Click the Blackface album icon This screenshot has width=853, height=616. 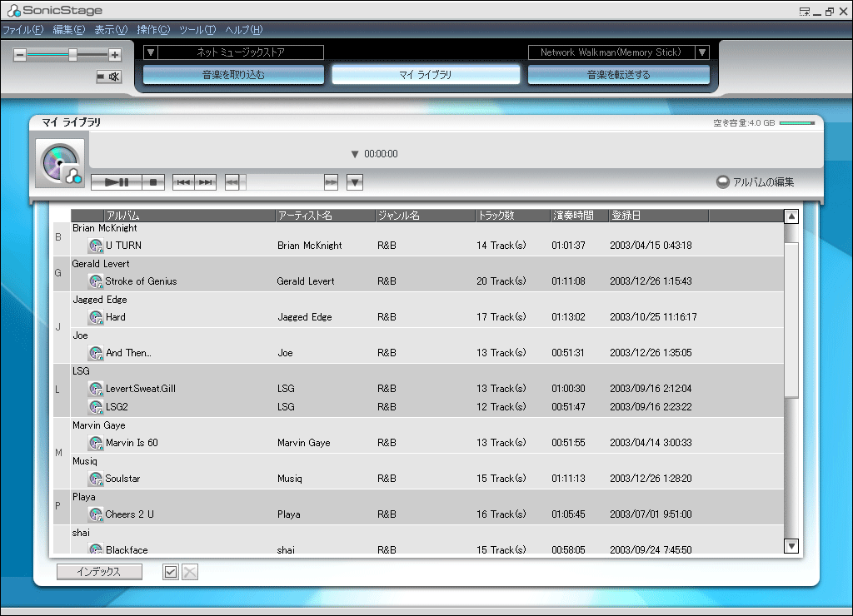tap(96, 549)
